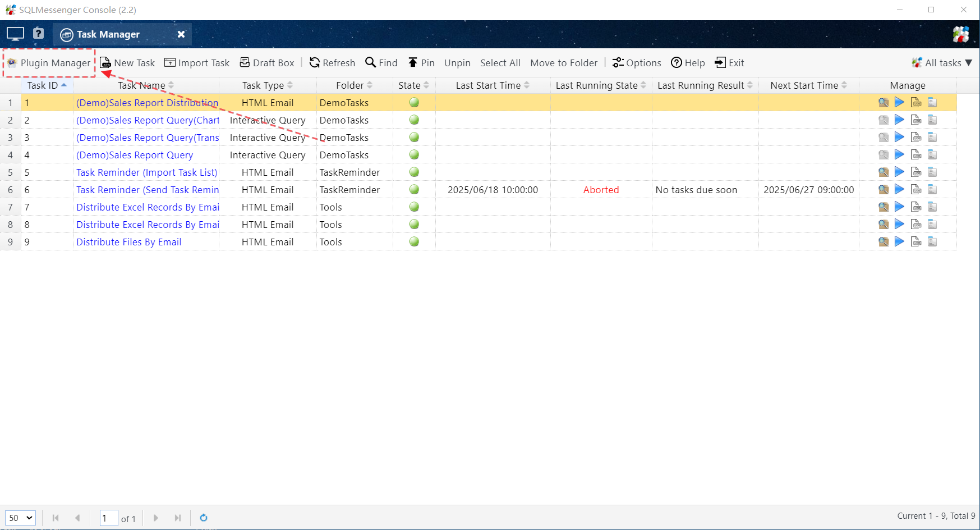Go to next page in pager

tap(156, 518)
